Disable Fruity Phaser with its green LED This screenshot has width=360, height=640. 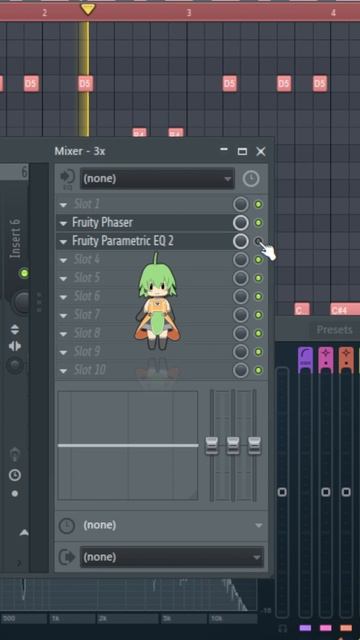pyautogui.click(x=258, y=223)
